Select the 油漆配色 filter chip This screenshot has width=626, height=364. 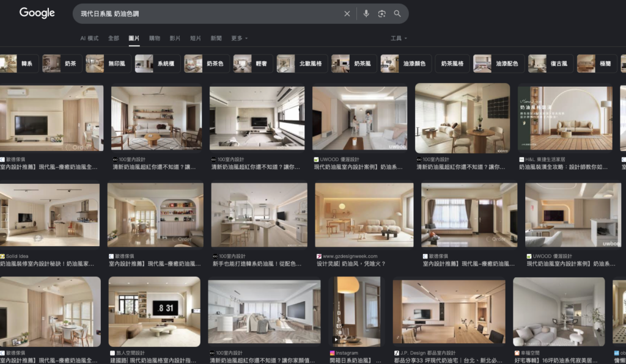coord(499,64)
